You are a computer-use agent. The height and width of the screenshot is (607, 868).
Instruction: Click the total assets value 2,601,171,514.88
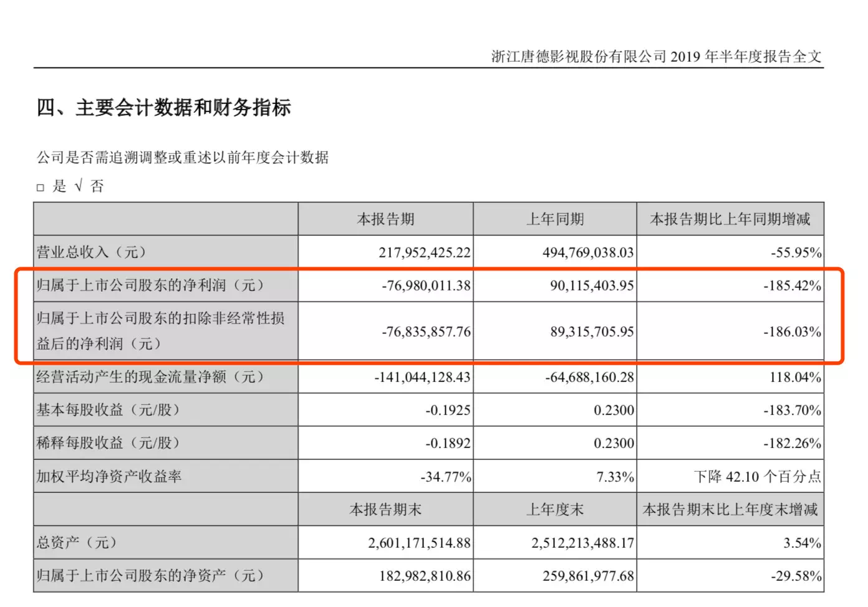click(x=419, y=543)
